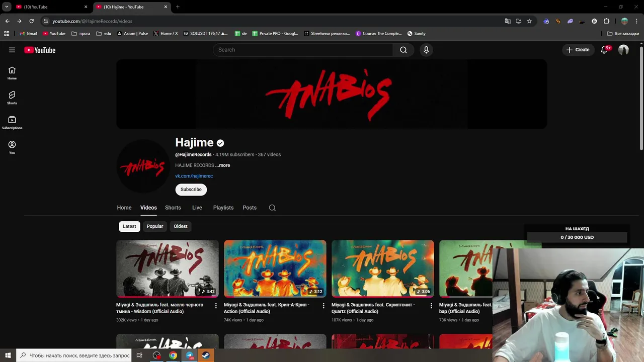Open the Axiom | Pulse bookmark

click(x=132, y=34)
